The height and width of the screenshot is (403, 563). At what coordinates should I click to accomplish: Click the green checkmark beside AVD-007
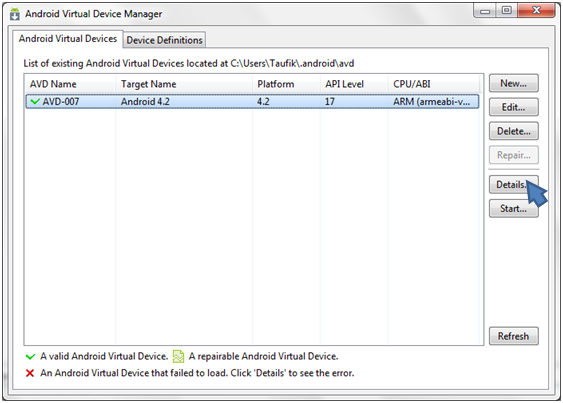tap(35, 102)
